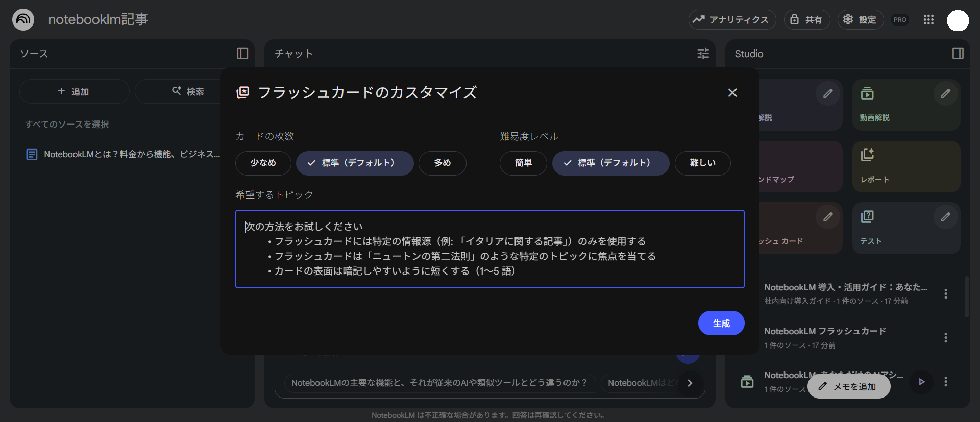Open chat configuration sliders icon
This screenshot has height=422, width=980.
(x=703, y=54)
